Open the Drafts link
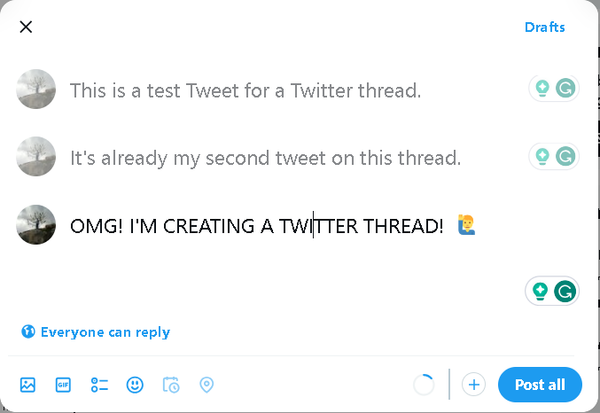This screenshot has width=600, height=413. (x=544, y=27)
